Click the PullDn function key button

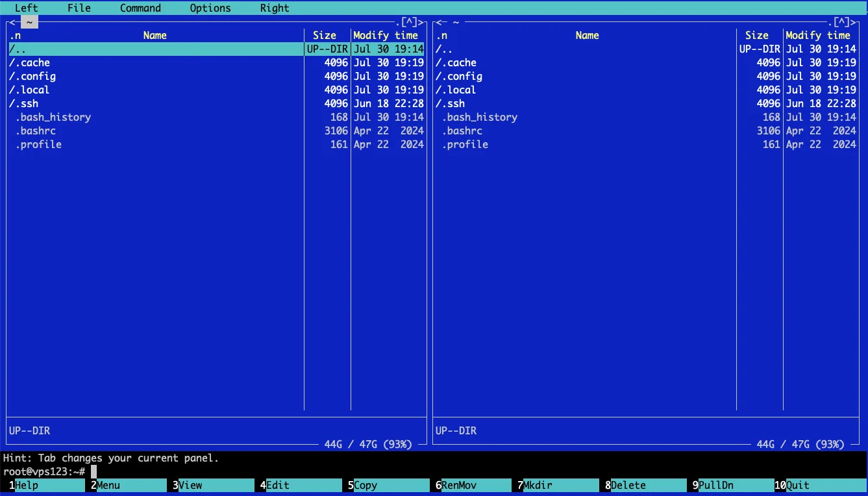pyautogui.click(x=733, y=485)
